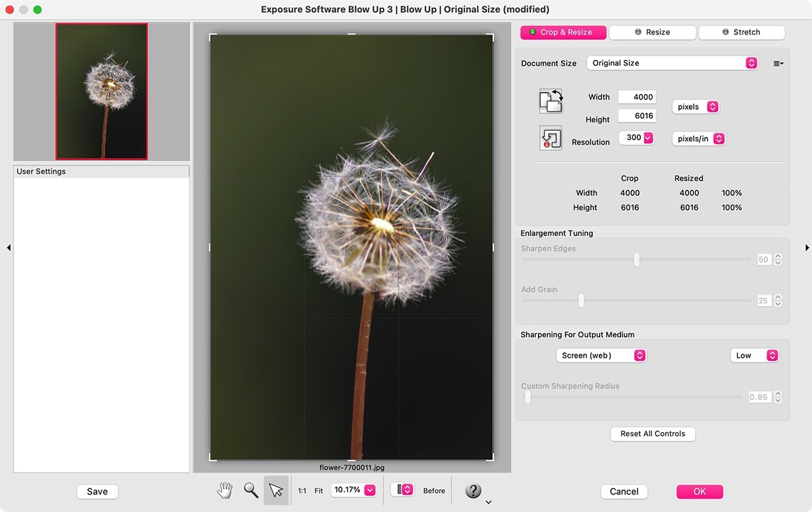
Task: Open the help question mark icon
Action: point(473,490)
